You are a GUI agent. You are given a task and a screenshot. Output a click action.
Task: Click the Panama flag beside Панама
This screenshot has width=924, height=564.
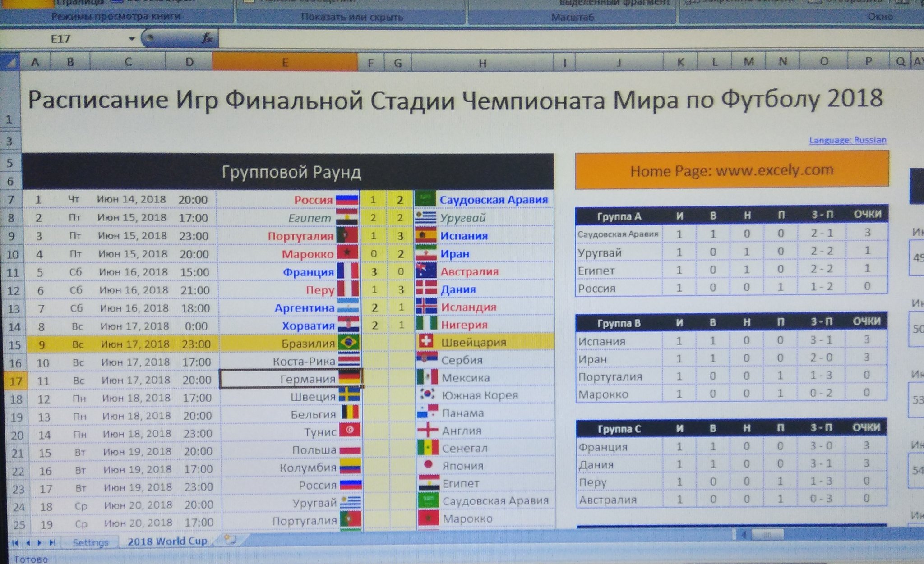[x=428, y=412]
